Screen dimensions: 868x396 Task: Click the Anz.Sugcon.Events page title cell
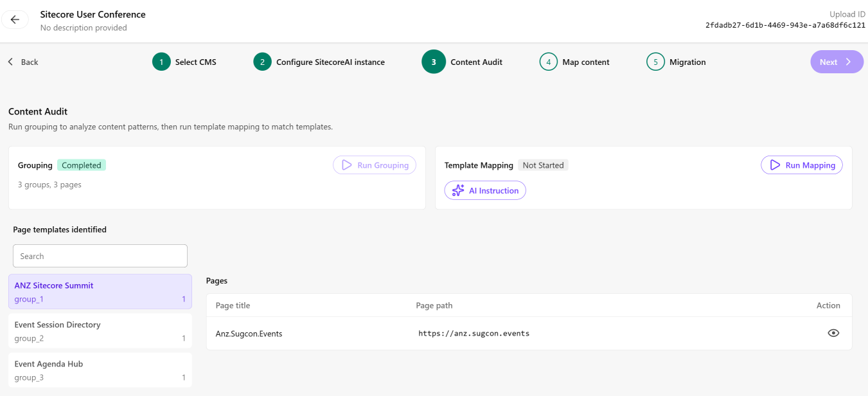pyautogui.click(x=249, y=334)
